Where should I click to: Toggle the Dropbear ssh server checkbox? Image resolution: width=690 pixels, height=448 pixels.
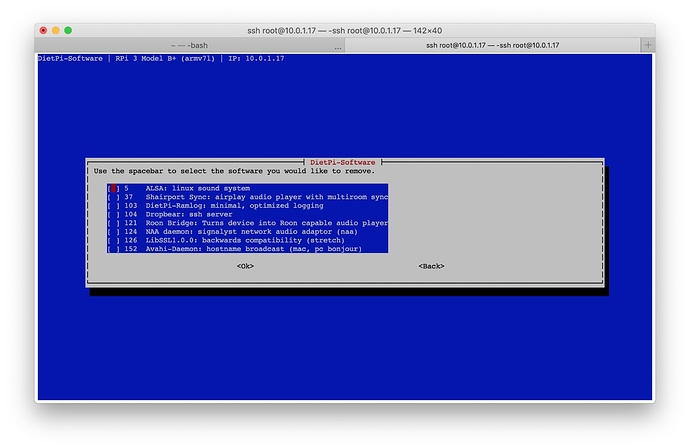113,214
